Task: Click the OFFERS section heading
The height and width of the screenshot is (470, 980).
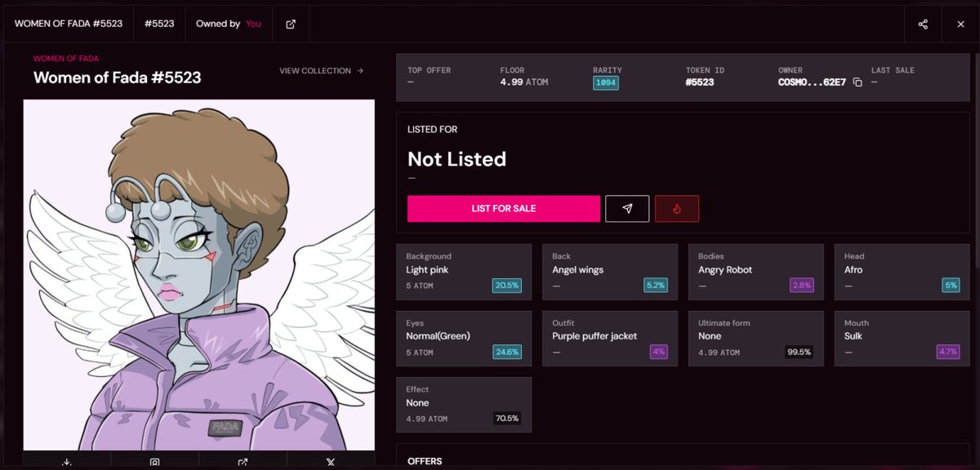Action: click(x=425, y=462)
